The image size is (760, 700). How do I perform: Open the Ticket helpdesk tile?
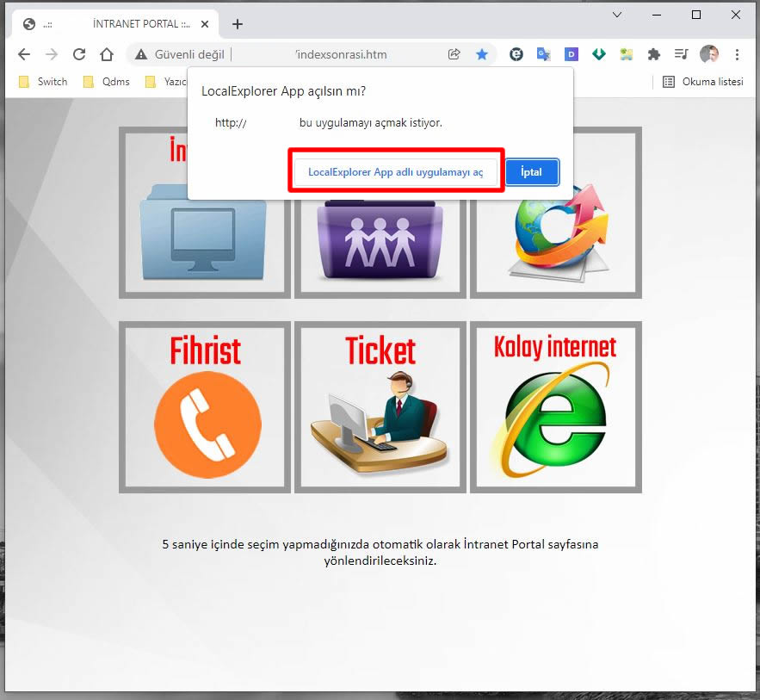click(380, 407)
